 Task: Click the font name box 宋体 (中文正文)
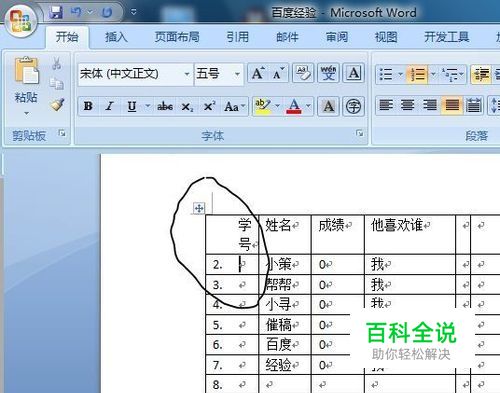[x=131, y=74]
